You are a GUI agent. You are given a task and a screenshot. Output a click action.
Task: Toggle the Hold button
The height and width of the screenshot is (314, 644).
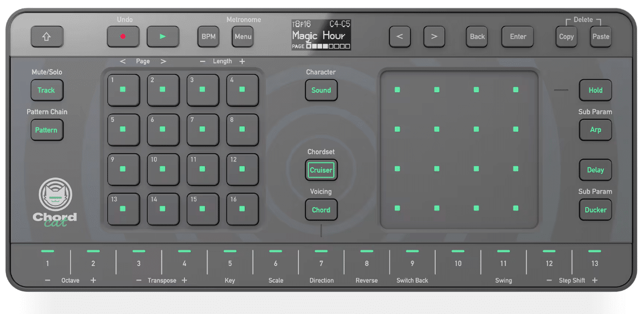pos(595,90)
